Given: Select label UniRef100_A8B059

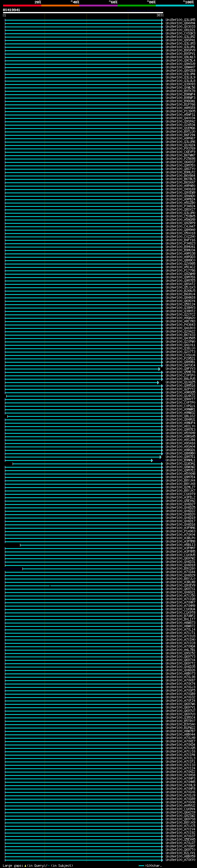Looking at the screenshot, I should pyautogui.click(x=180, y=856).
